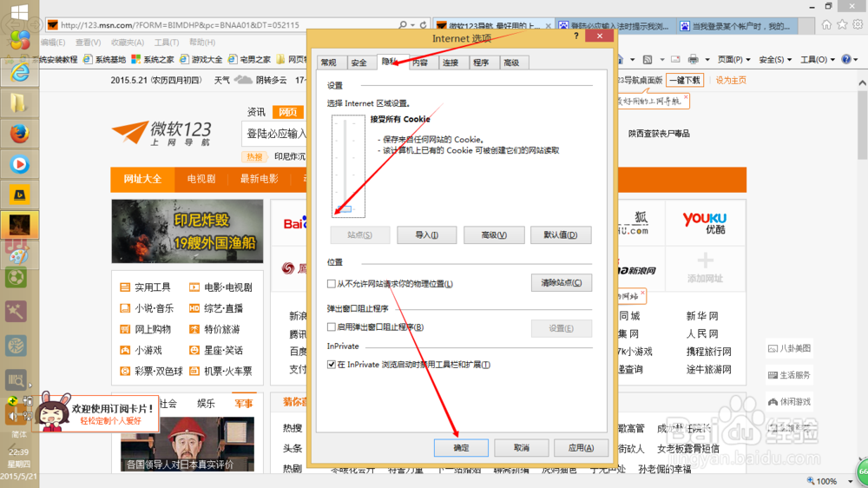Switch to the 程序 tab
This screenshot has height=488, width=868.
483,63
